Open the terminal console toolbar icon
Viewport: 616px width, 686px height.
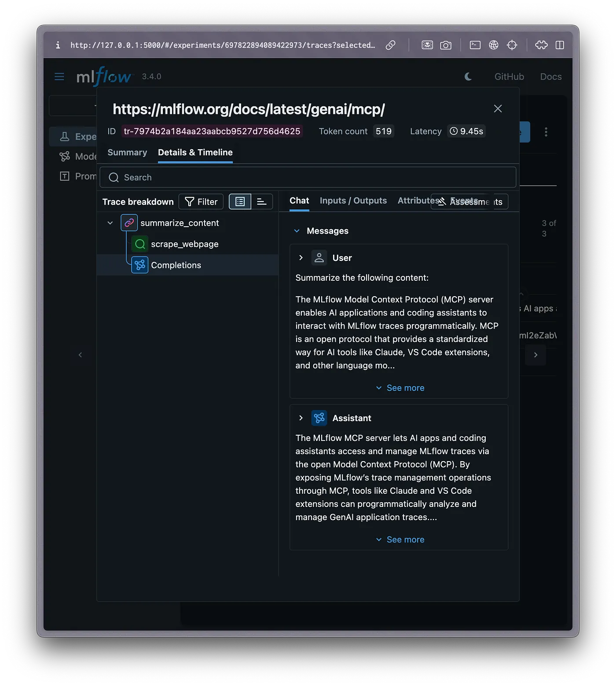pyautogui.click(x=475, y=45)
